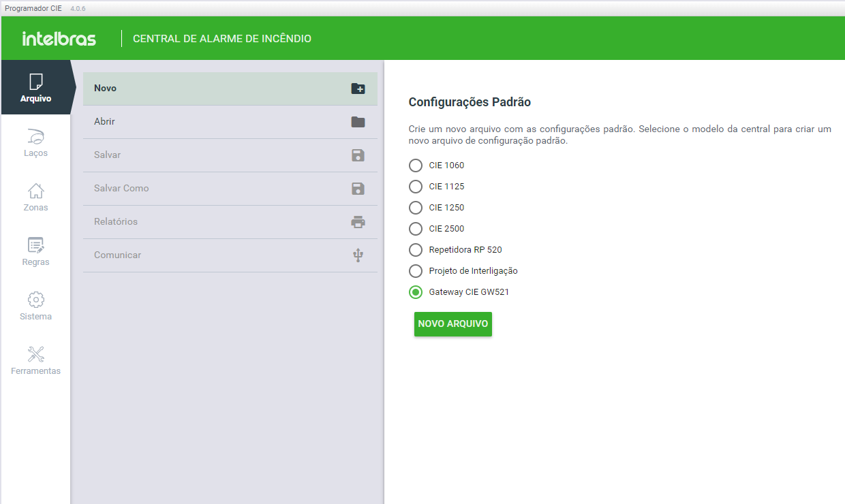Click the USB icon beside Comunicar
The image size is (845, 504).
tap(358, 255)
